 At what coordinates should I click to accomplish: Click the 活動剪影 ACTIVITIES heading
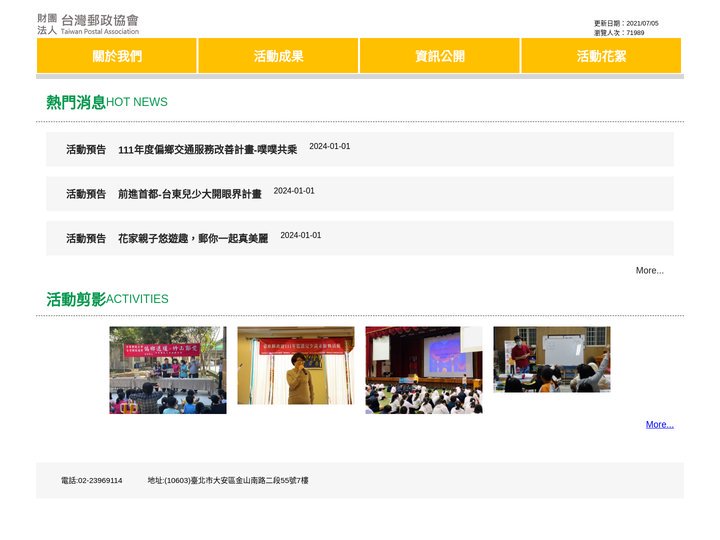click(107, 299)
